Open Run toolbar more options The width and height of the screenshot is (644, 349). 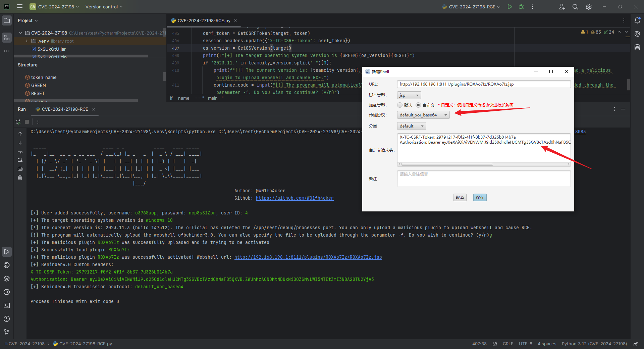[38, 122]
